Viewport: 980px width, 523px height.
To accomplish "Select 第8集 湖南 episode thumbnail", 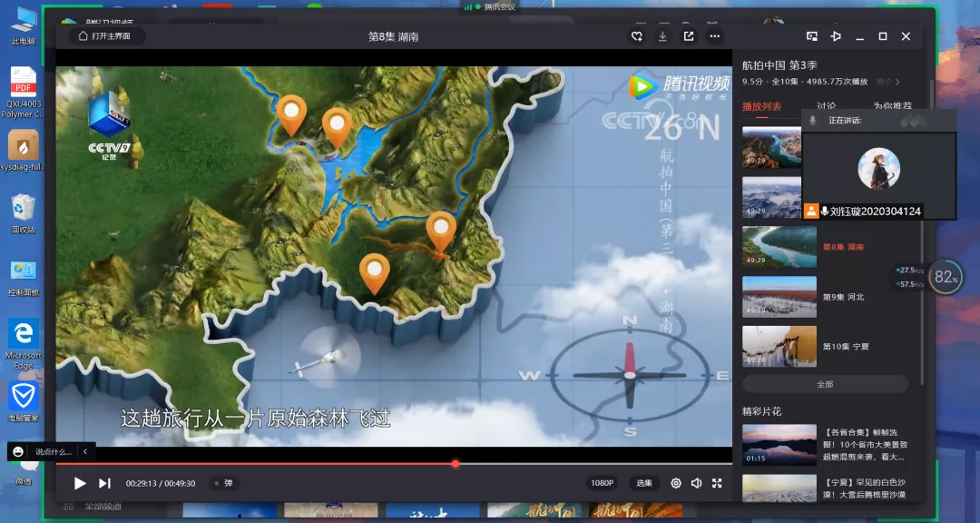I will click(779, 247).
